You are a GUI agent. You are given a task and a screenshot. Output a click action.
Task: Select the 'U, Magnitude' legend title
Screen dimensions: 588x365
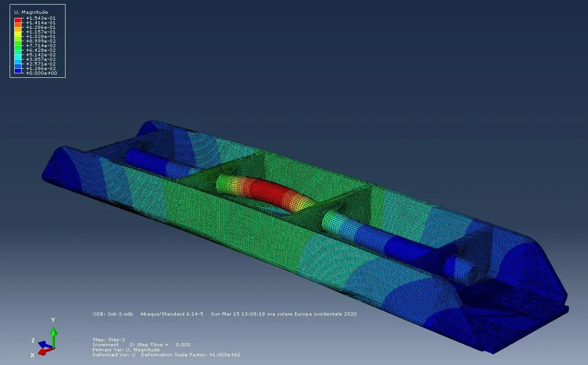31,12
